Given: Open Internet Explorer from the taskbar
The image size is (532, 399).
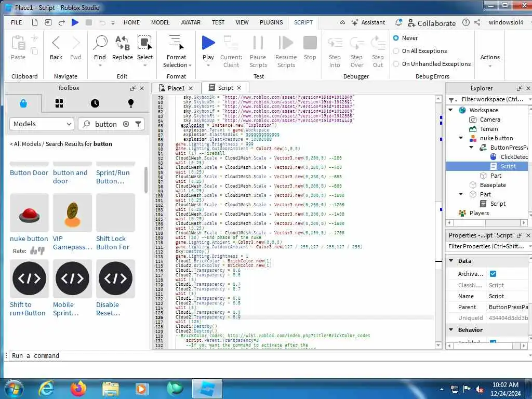Looking at the screenshot, I should click(x=46, y=389).
